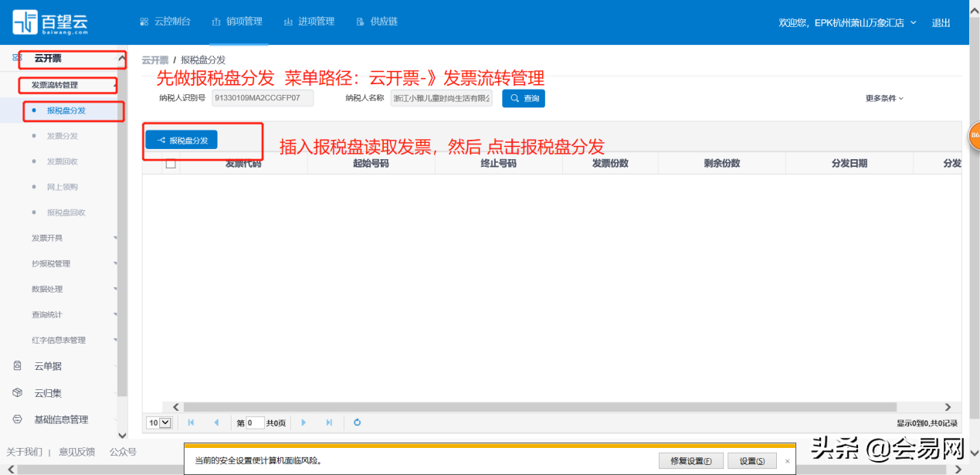This screenshot has width=980, height=475.
Task: Dismiss the security warning bar with X
Action: point(788,461)
